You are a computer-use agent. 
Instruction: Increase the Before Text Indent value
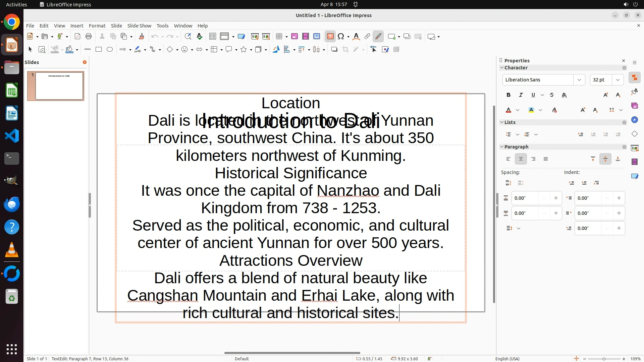click(x=619, y=198)
